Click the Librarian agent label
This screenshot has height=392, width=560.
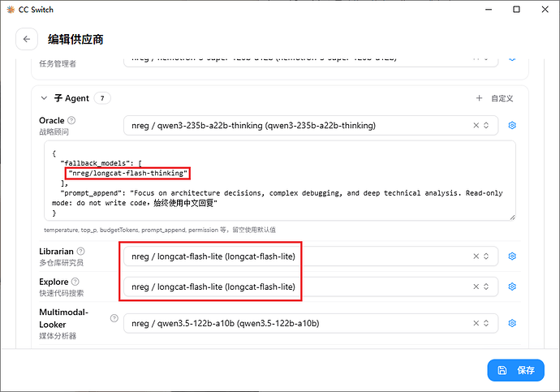point(57,252)
